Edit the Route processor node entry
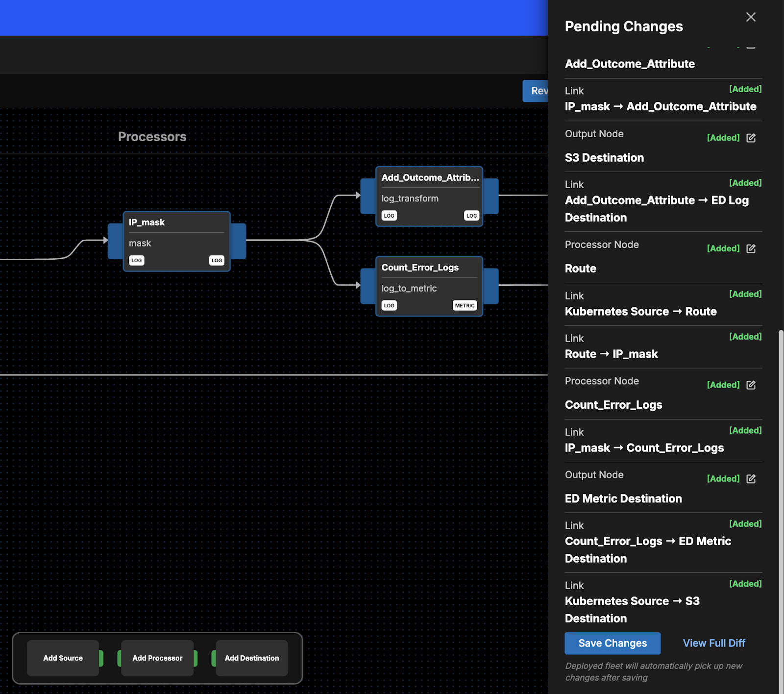This screenshot has height=694, width=784. click(751, 249)
